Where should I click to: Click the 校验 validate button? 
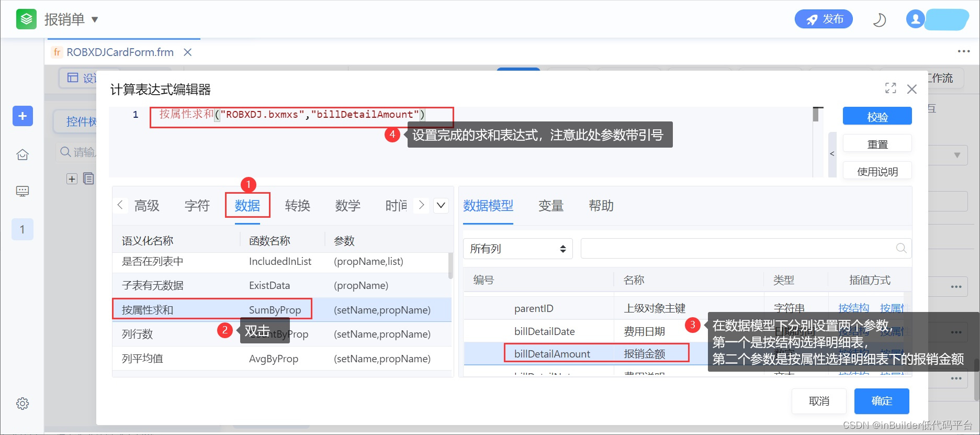click(877, 116)
